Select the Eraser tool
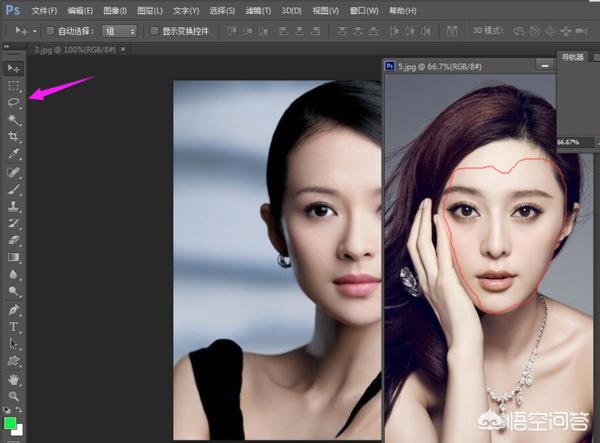This screenshot has height=443, width=600. [13, 241]
